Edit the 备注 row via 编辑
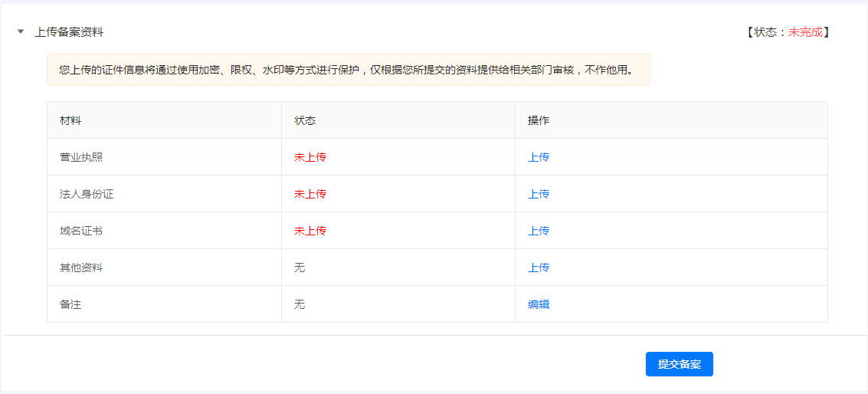868x394 pixels. click(539, 304)
